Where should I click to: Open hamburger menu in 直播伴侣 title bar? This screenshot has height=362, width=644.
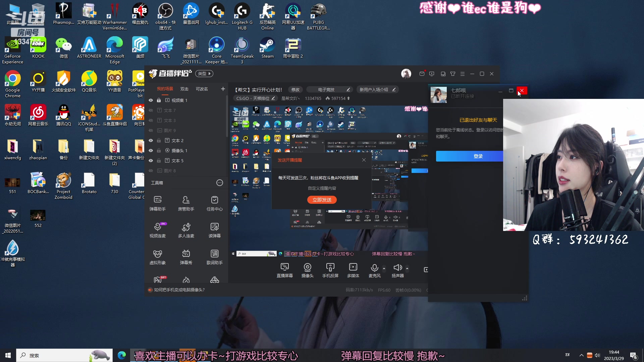[x=463, y=74]
